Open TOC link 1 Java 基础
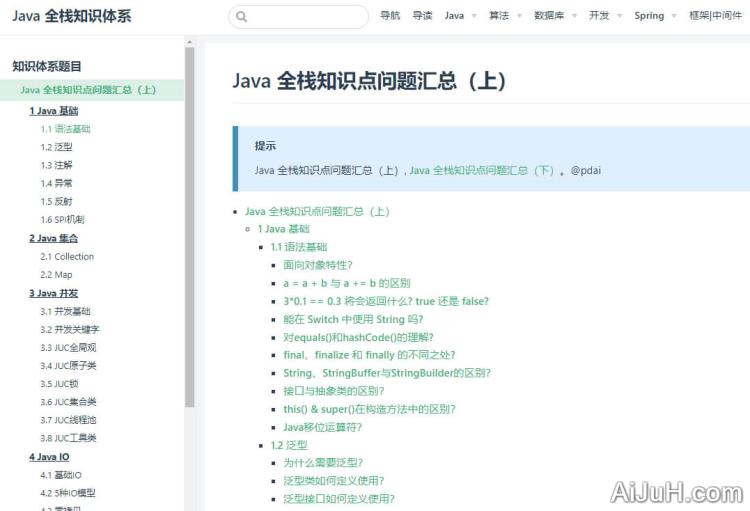Screen dimensions: 750x511 tap(284, 229)
